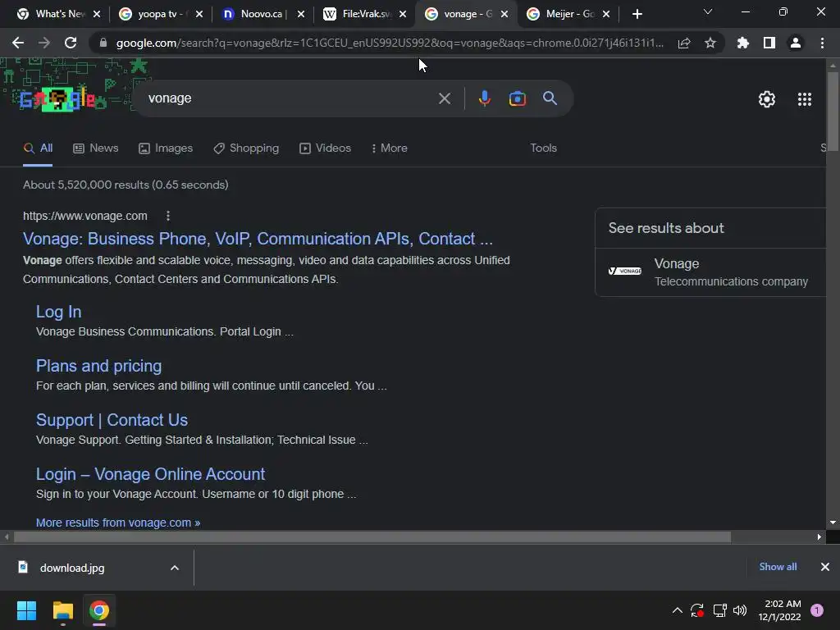This screenshot has width=840, height=630.
Task: Open Google quick settings gear
Action: coord(767,99)
